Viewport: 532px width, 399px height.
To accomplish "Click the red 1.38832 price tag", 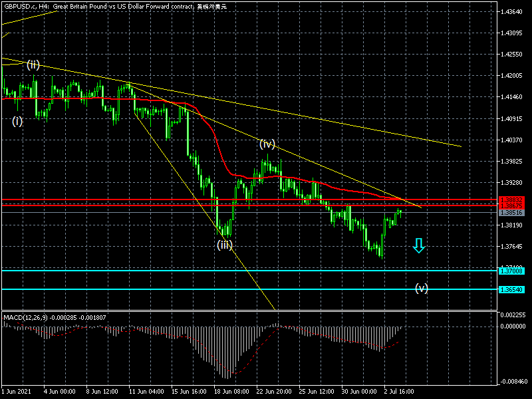I will tap(511, 200).
